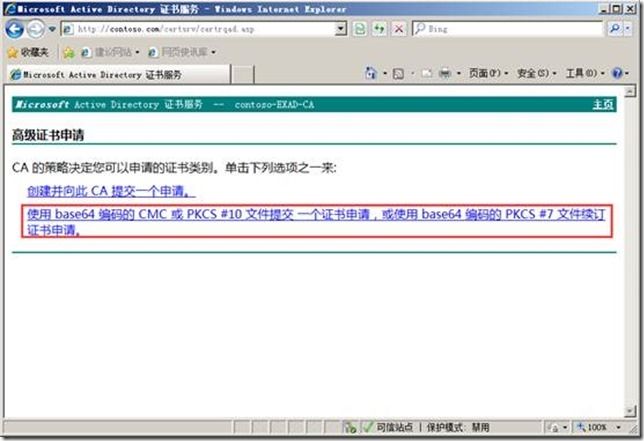The width and height of the screenshot is (644, 441).
Task: Select the Microsoft Active Directory 证书服务 tab
Action: [118, 75]
